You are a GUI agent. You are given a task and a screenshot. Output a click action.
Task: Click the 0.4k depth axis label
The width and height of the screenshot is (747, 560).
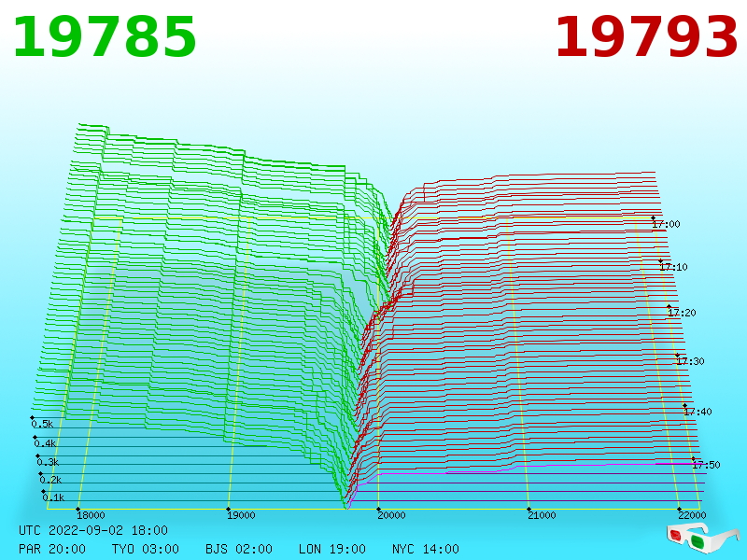click(x=45, y=444)
